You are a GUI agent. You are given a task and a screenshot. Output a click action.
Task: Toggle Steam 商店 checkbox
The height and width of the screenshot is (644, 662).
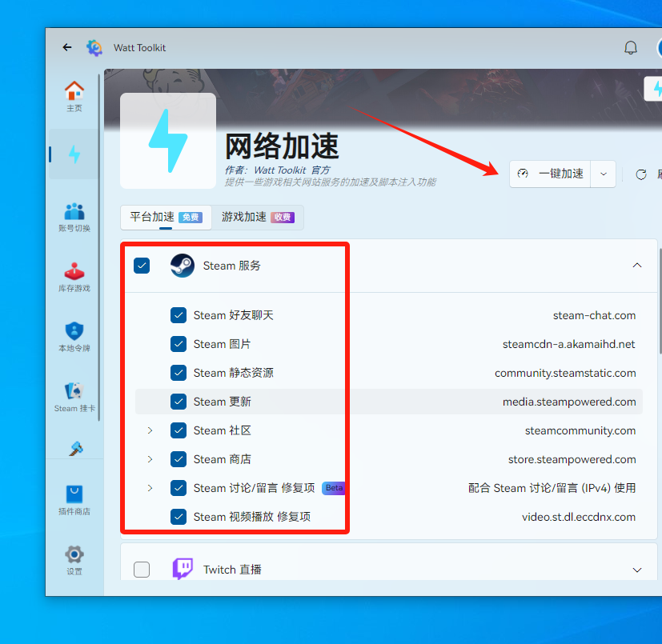[179, 459]
